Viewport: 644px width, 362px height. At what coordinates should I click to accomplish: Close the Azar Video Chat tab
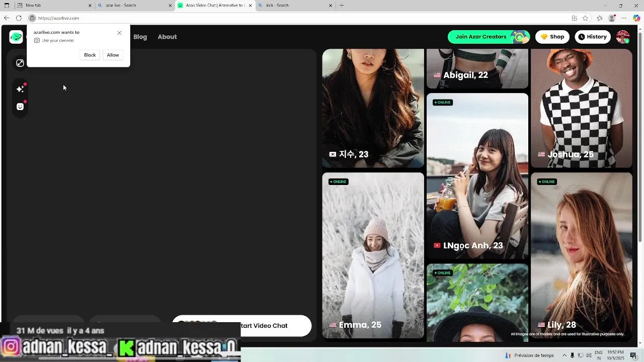[250, 6]
